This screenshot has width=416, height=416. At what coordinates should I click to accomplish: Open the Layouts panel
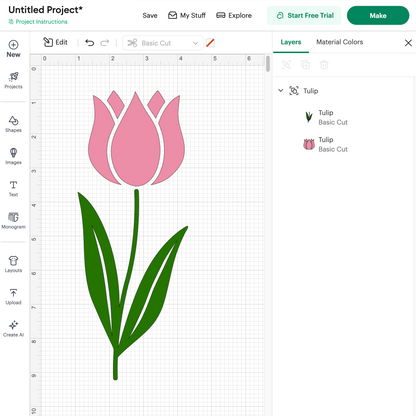point(13,264)
